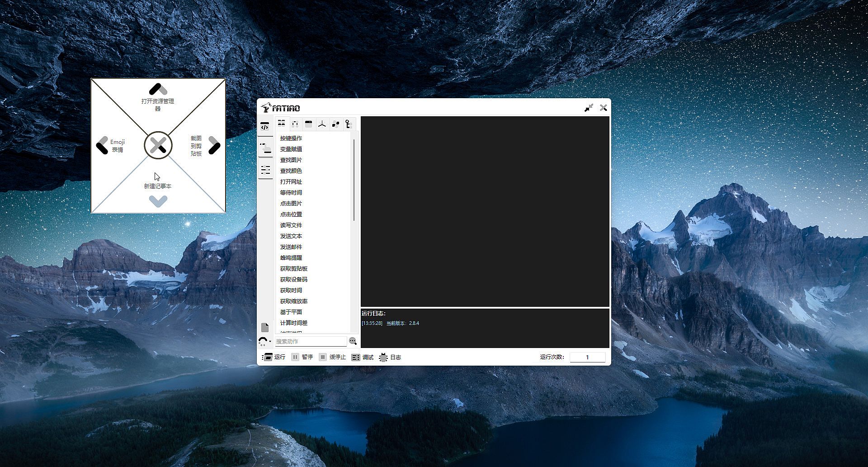Select 获取设备码 in the action list
Screen dimensions: 868x467
click(293, 280)
